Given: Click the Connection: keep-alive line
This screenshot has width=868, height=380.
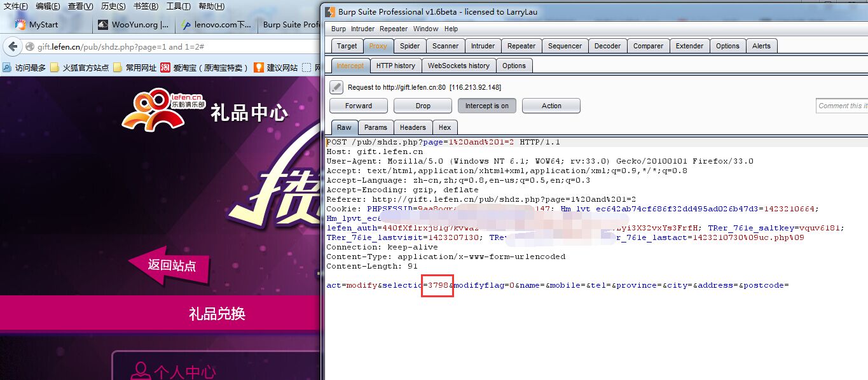Looking at the screenshot, I should pyautogui.click(x=382, y=247).
